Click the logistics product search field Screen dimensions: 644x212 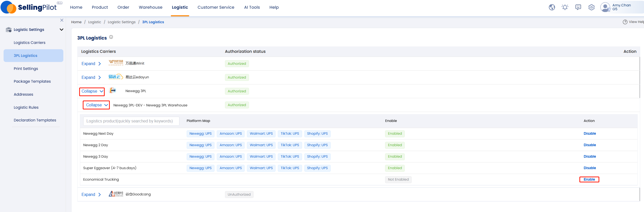pos(131,121)
